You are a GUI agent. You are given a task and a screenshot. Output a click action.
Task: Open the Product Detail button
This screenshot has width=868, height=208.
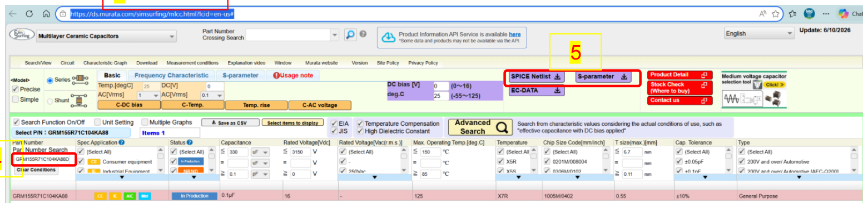(x=679, y=75)
